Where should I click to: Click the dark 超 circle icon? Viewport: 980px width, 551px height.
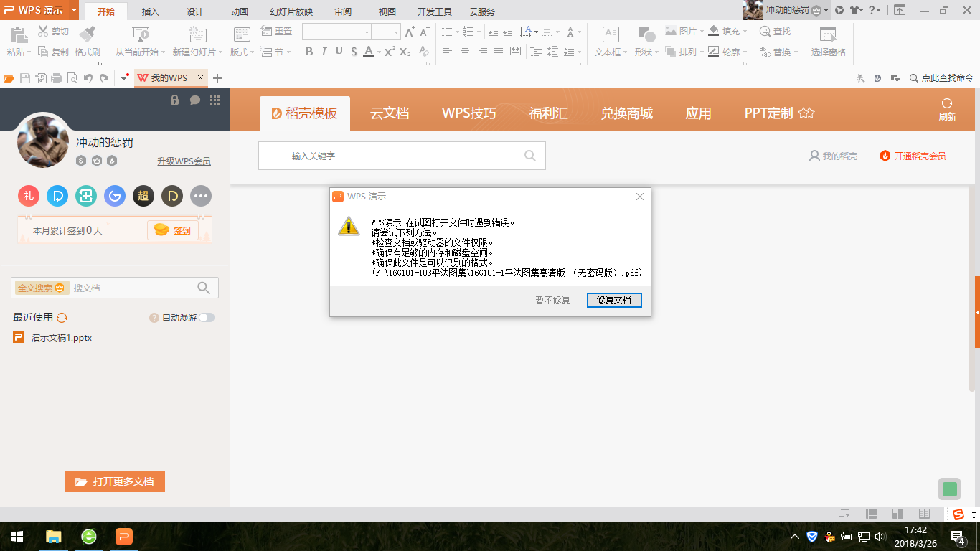pos(143,195)
